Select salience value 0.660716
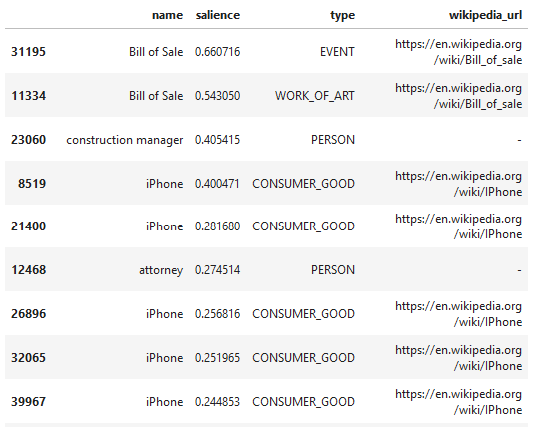This screenshot has height=427, width=536. tap(218, 52)
